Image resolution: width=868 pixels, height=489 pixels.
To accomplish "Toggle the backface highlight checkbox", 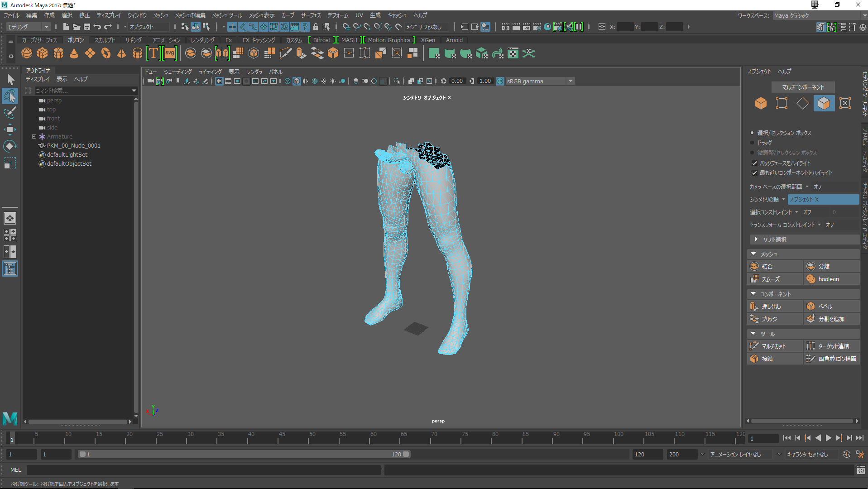I will (x=754, y=163).
